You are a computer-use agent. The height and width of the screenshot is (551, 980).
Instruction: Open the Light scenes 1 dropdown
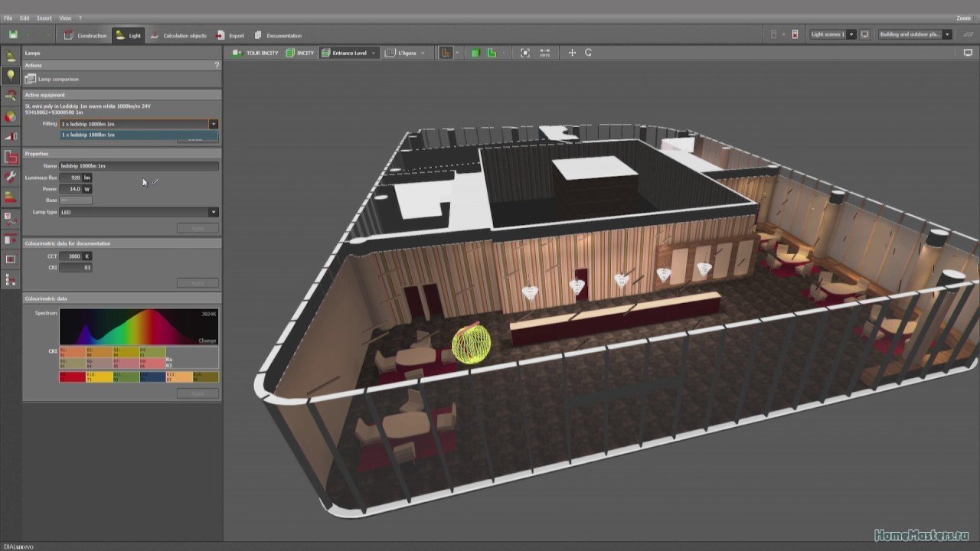tap(851, 34)
